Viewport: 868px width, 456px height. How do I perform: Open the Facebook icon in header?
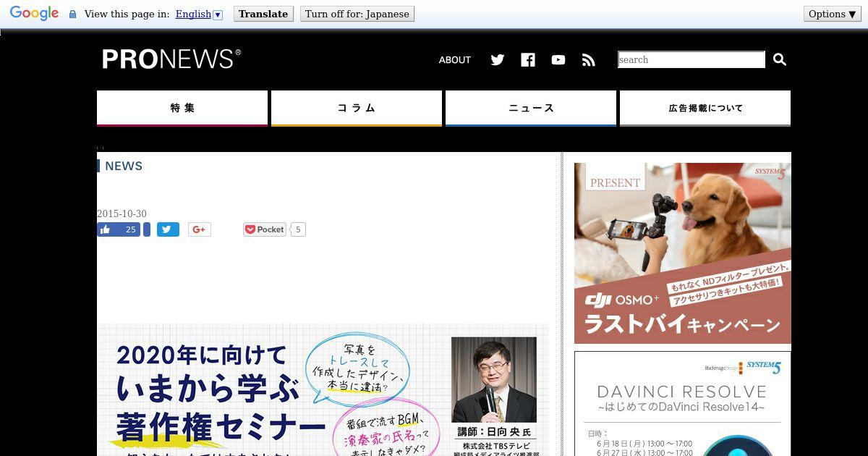tap(528, 60)
